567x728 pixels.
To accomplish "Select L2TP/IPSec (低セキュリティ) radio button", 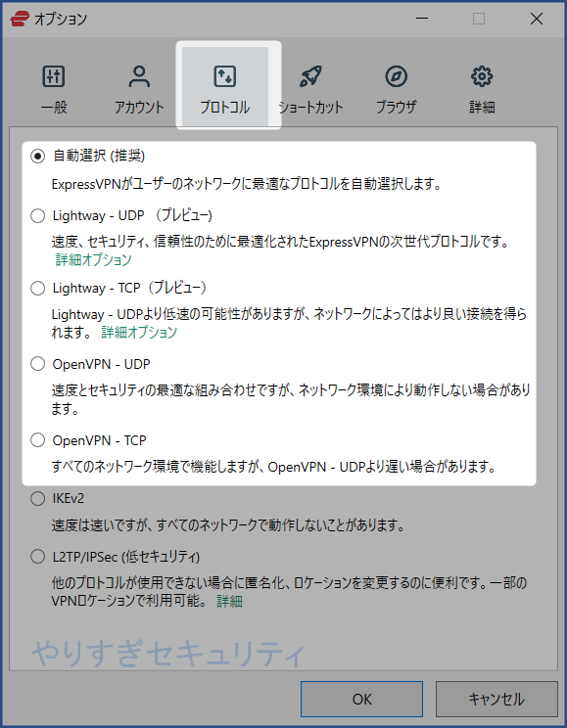I will tap(37, 557).
